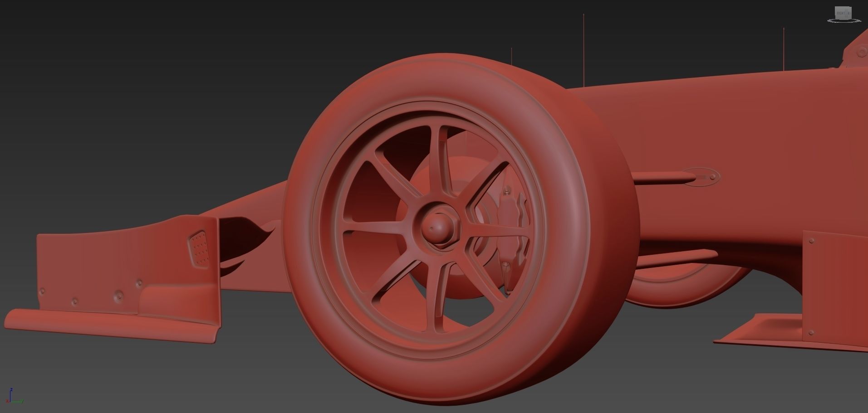Click the ViewCube Right face
Image resolution: width=868 pixels, height=413 pixels.
pyautogui.click(x=843, y=13)
